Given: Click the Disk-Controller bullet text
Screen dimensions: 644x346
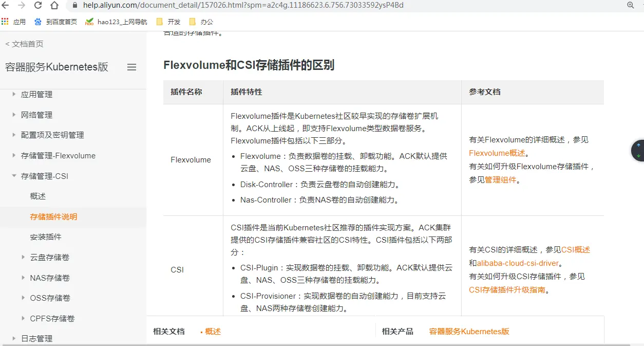Looking at the screenshot, I should click(320, 185).
